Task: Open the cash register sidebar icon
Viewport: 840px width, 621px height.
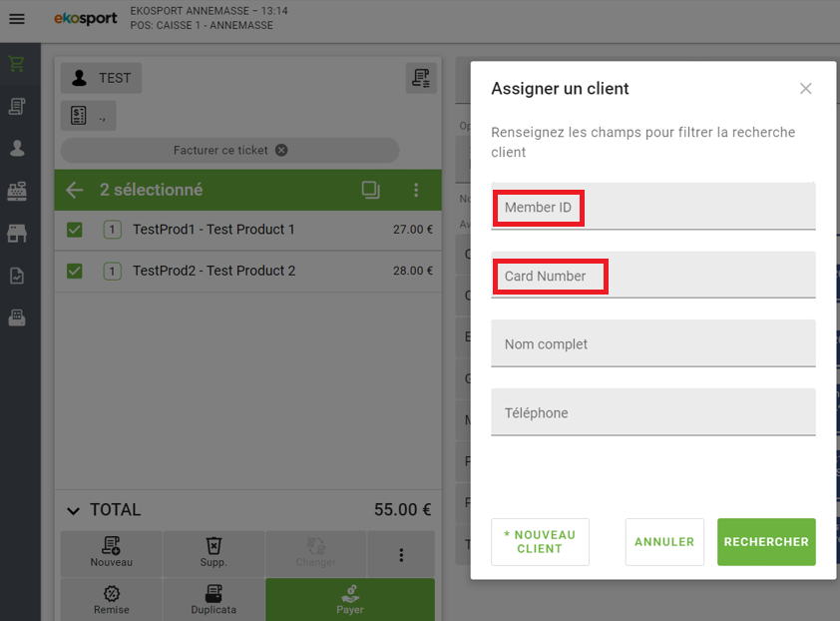Action: click(17, 191)
